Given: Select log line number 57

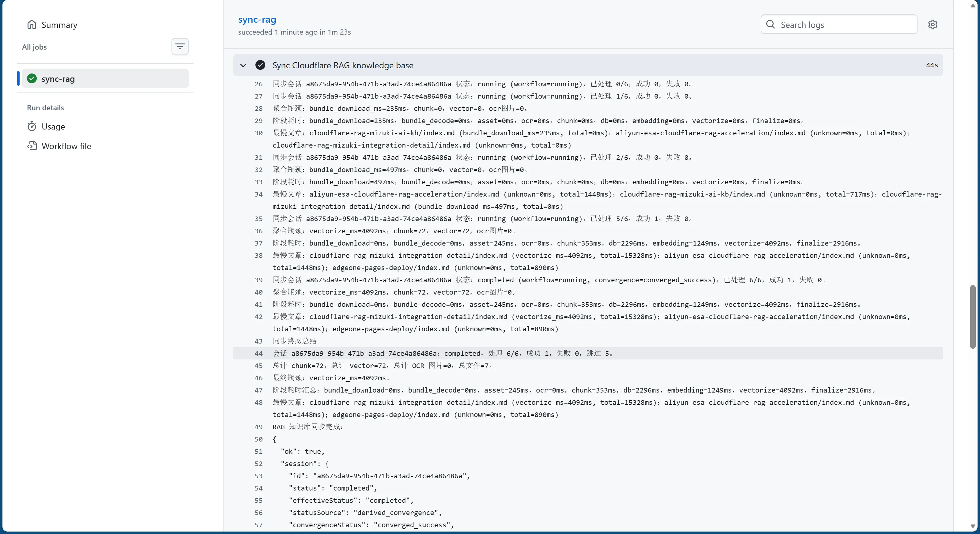Looking at the screenshot, I should (x=259, y=525).
